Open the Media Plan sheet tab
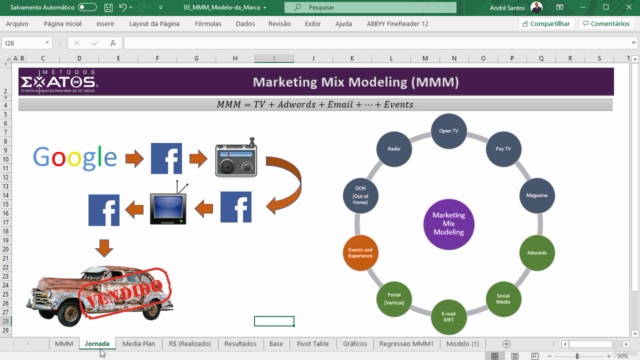Viewport: 640px width, 360px height. point(139,344)
